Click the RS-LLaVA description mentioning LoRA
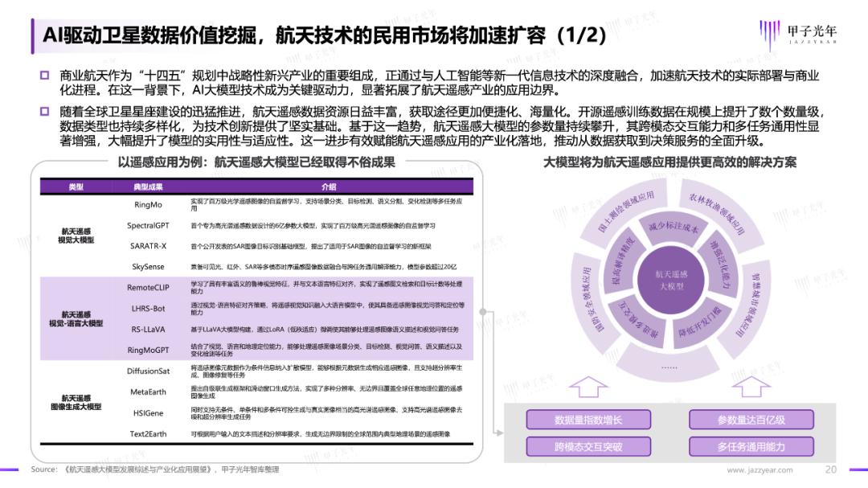The image size is (868, 488). (325, 330)
